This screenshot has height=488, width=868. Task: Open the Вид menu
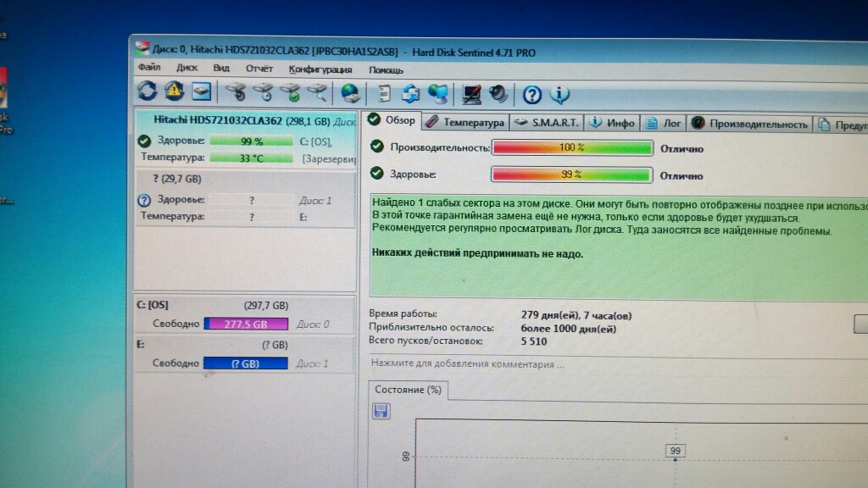221,69
